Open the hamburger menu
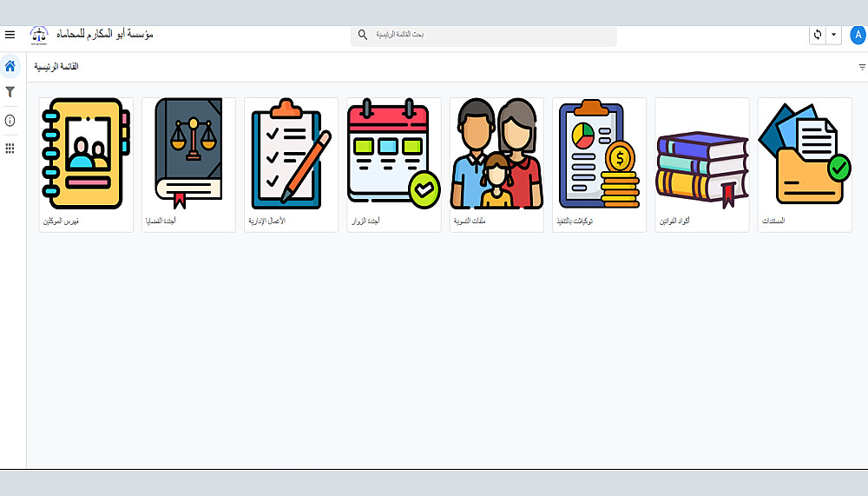The width and height of the screenshot is (868, 496). tap(10, 35)
